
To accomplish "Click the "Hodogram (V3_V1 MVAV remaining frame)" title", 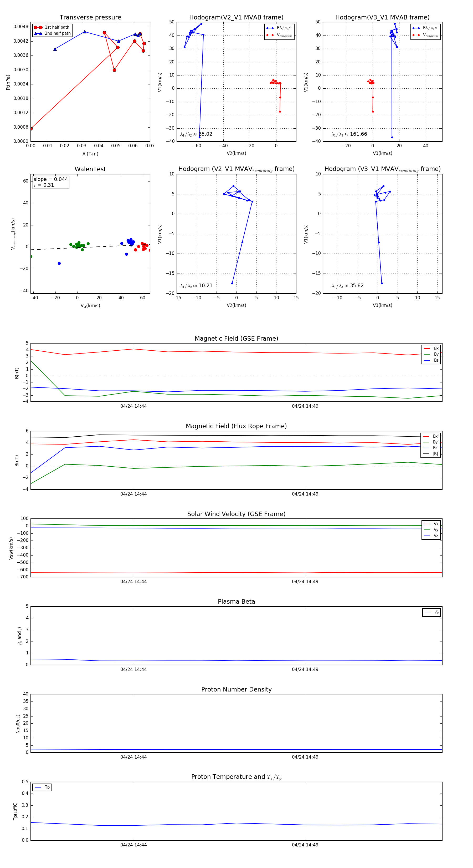I will coord(382,169).
